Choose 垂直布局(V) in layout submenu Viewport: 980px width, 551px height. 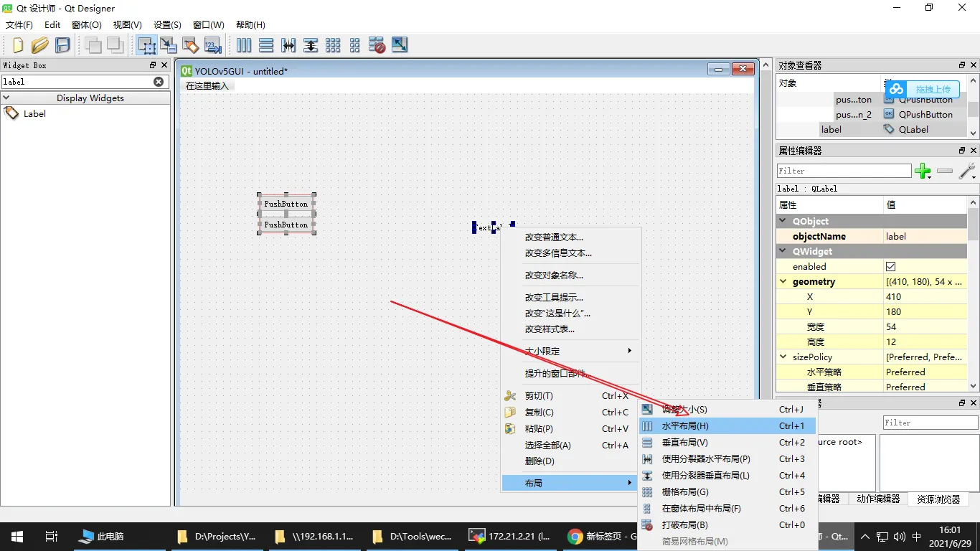[727, 442]
